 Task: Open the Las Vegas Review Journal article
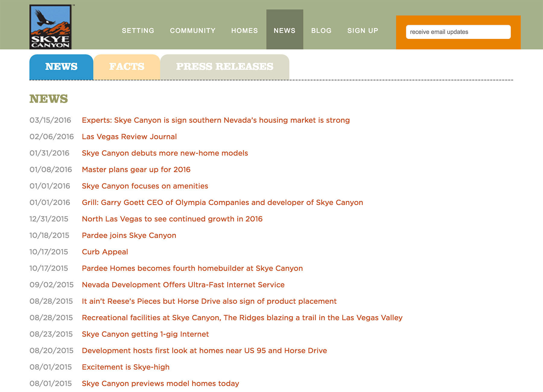pyautogui.click(x=129, y=137)
